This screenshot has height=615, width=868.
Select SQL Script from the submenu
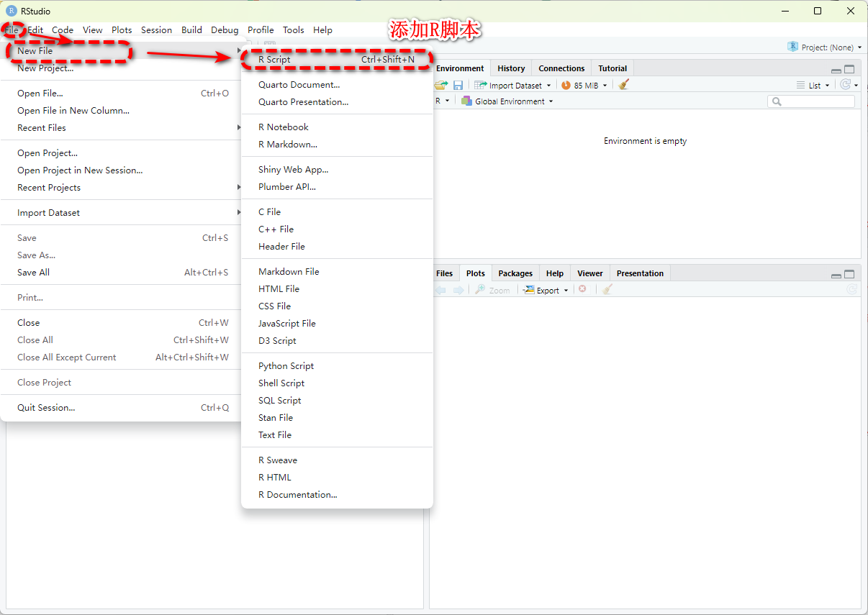click(337, 401)
